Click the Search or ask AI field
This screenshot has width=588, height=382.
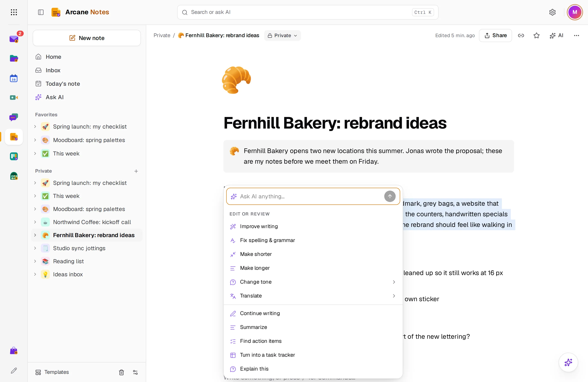tap(308, 12)
